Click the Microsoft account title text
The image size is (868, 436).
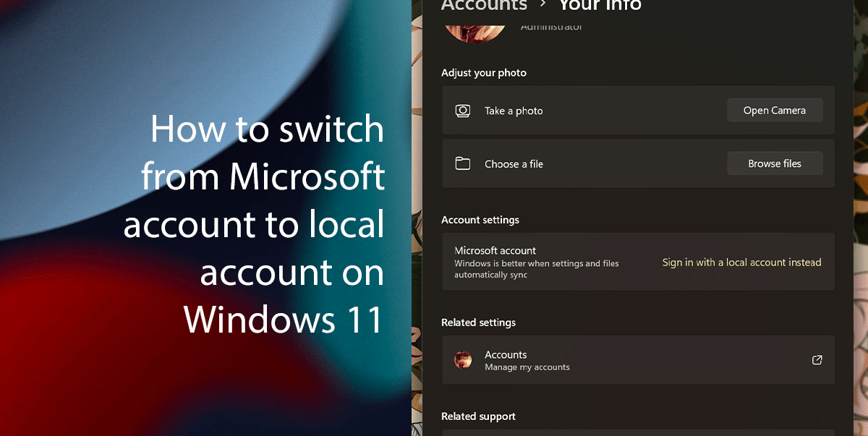(x=495, y=251)
